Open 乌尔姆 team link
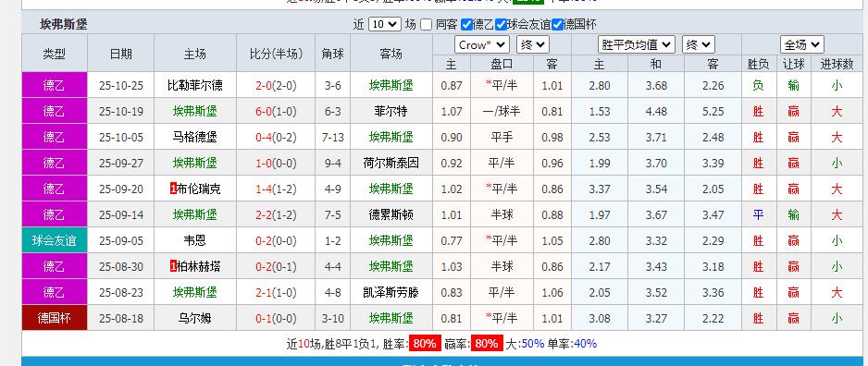The height and width of the screenshot is (366, 868). click(x=195, y=318)
